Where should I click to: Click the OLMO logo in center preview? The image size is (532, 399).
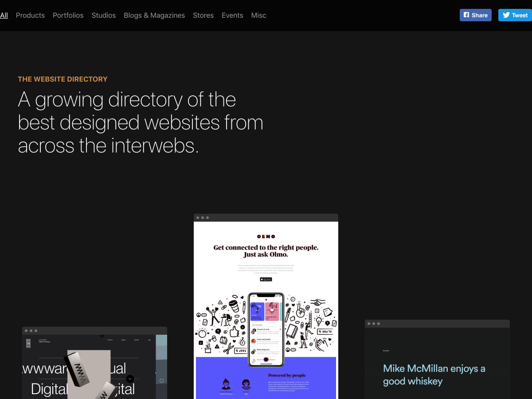(x=266, y=236)
